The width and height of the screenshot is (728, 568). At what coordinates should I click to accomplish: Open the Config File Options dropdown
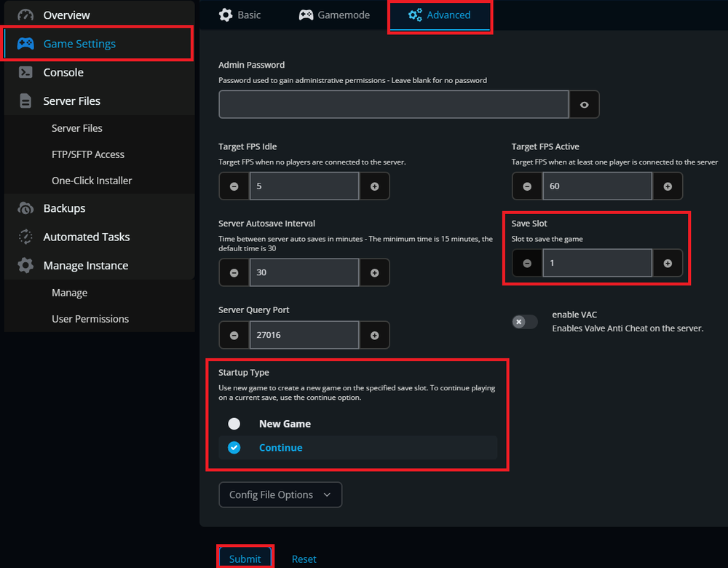[x=280, y=494]
